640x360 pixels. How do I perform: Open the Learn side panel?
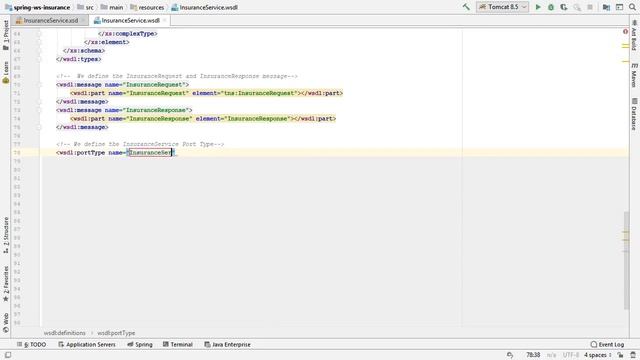(x=6, y=73)
